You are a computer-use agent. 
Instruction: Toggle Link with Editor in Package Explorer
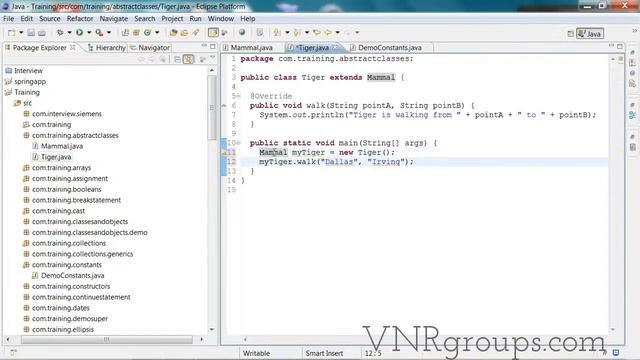click(188, 60)
